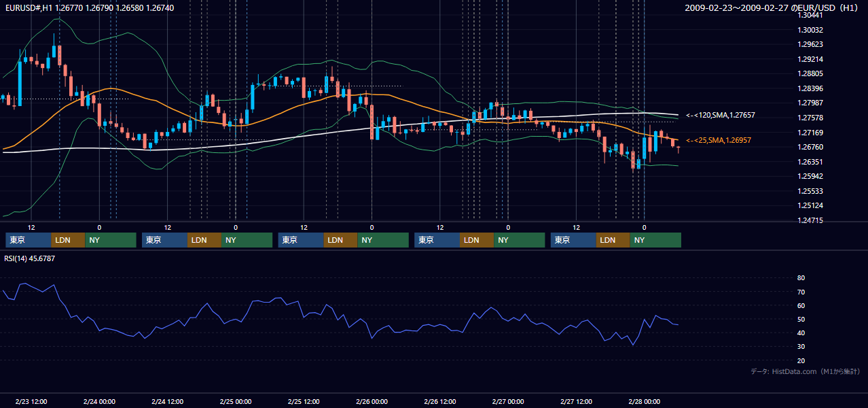868x408 pixels.
Task: Click price axis label 1.30441
Action: click(x=810, y=16)
